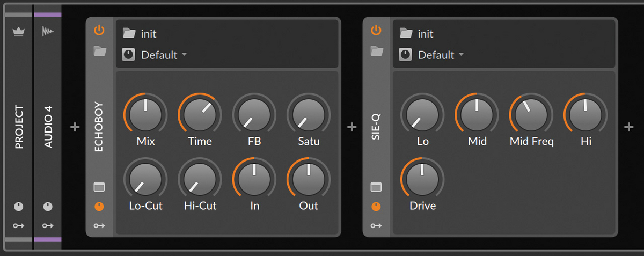Click the SIE-Q Lo knob

[423, 114]
